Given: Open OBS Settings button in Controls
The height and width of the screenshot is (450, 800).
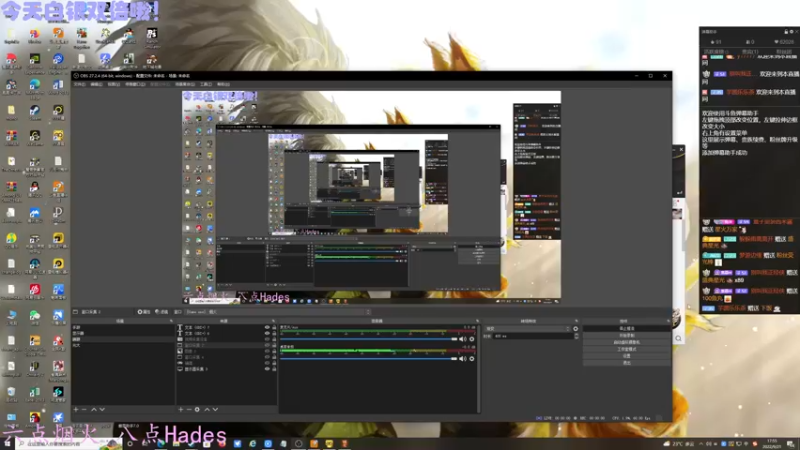Looking at the screenshot, I should [x=627, y=356].
